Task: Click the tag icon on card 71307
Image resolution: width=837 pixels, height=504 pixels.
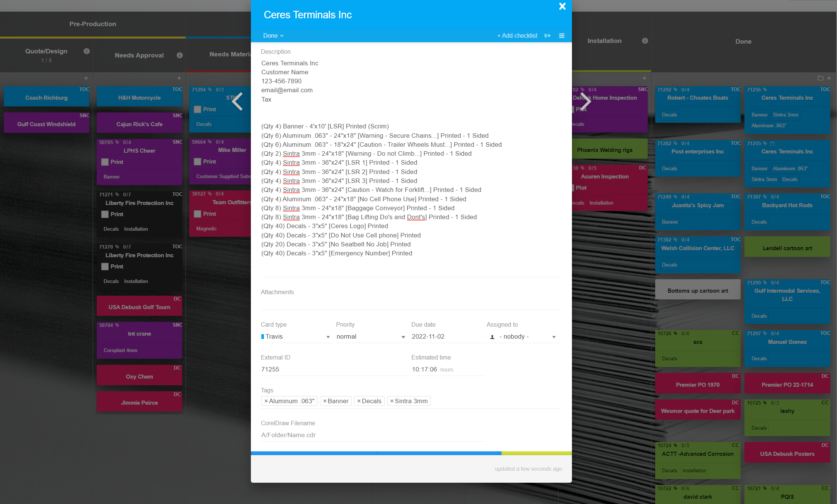Action: 765,197
